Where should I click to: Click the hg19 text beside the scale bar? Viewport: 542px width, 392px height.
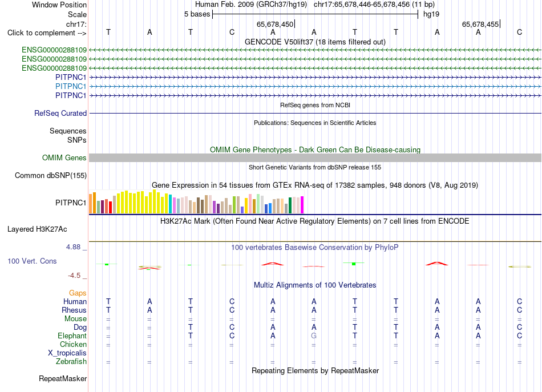(x=431, y=14)
